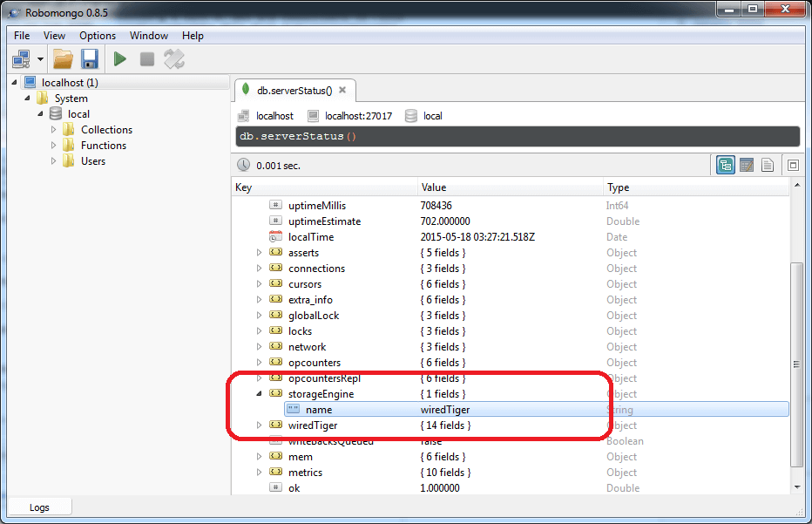This screenshot has height=524, width=812.
Task: Expand the asserts object row
Action: click(260, 253)
